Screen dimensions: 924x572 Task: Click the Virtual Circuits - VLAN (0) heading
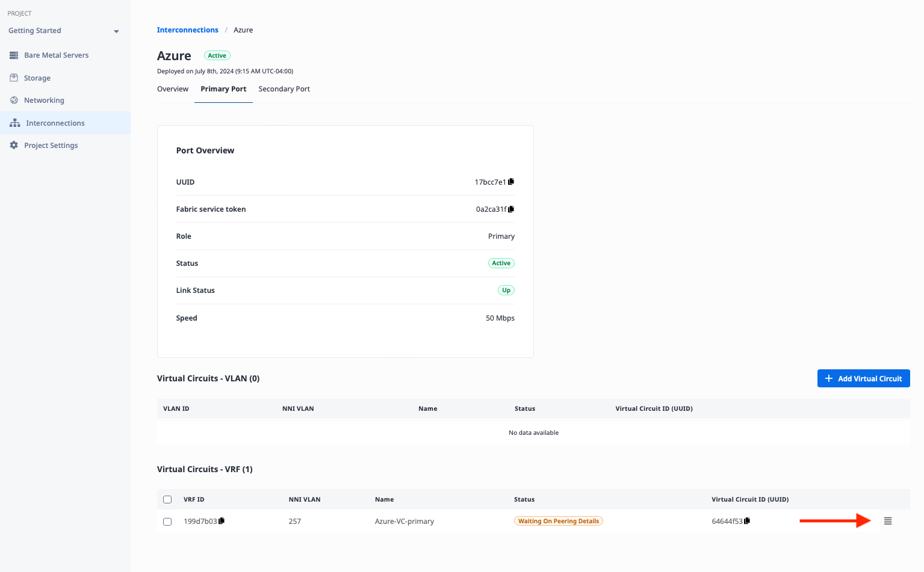coord(208,378)
